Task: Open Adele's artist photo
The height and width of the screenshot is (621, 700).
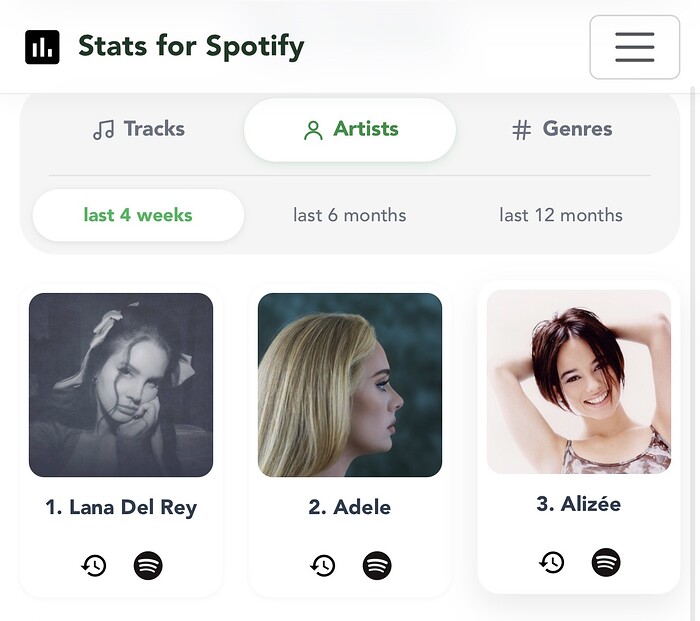Action: [350, 385]
